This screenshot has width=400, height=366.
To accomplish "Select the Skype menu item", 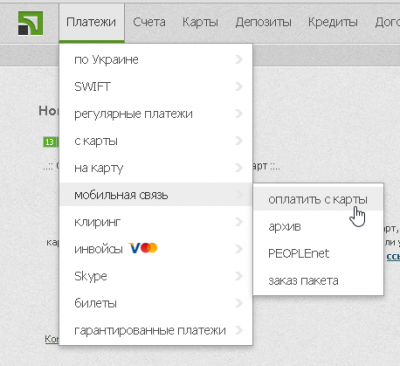I will (156, 276).
